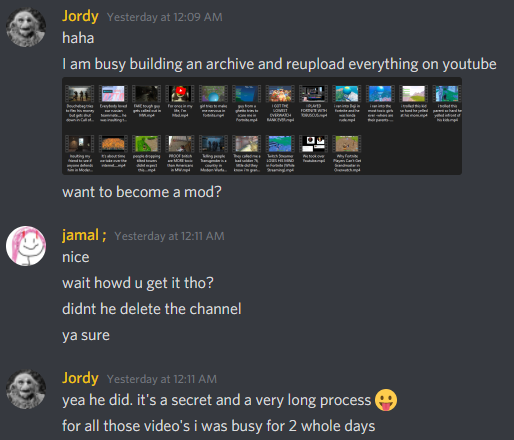The width and height of the screenshot is (514, 440).
Task: Open Jordy's avatar beside the 12:11 AM reply
Action: [26, 389]
